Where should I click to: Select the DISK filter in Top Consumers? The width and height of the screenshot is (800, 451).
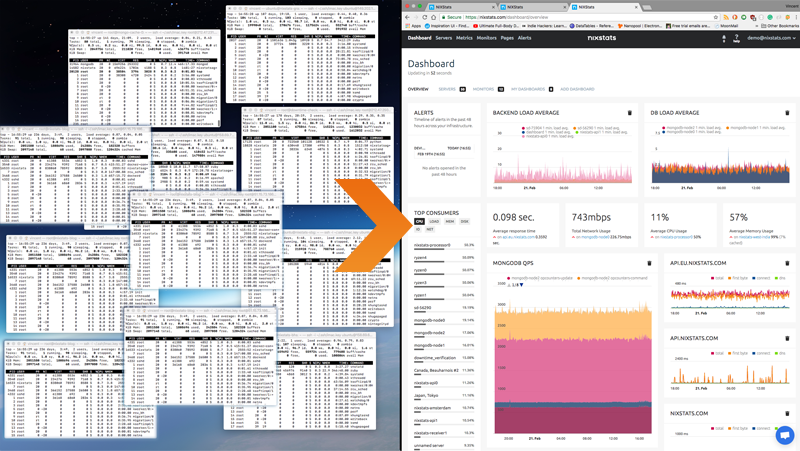pos(464,221)
